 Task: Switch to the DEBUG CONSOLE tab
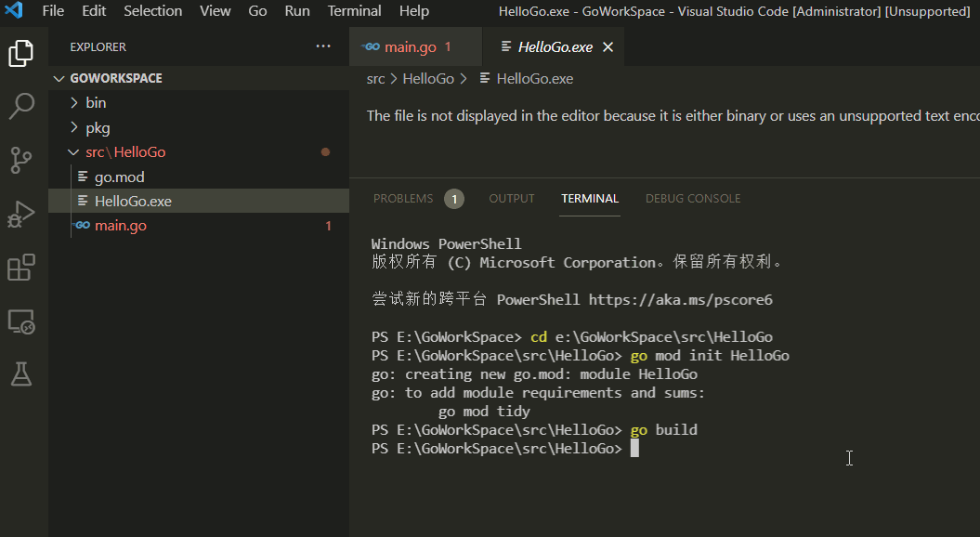[692, 199]
